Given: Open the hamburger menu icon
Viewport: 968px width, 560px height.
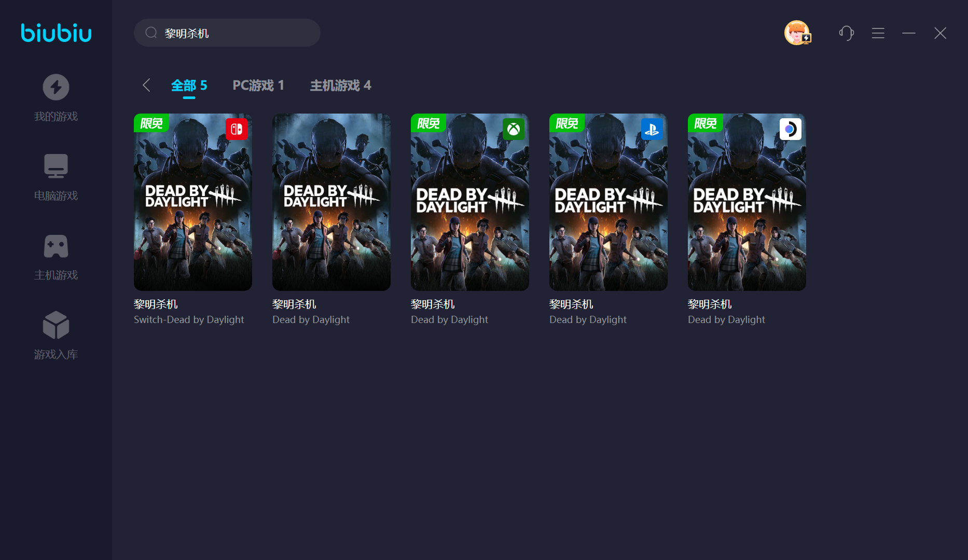Looking at the screenshot, I should click(878, 33).
